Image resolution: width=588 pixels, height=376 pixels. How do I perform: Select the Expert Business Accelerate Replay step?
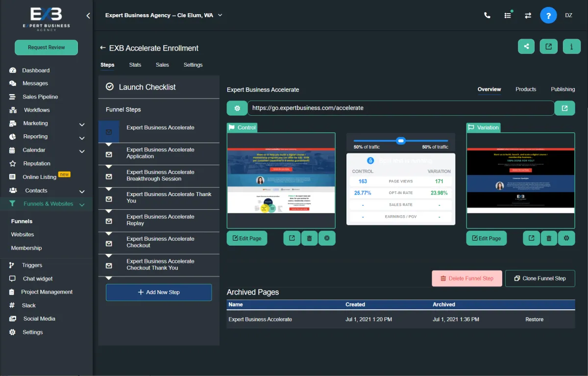click(159, 220)
